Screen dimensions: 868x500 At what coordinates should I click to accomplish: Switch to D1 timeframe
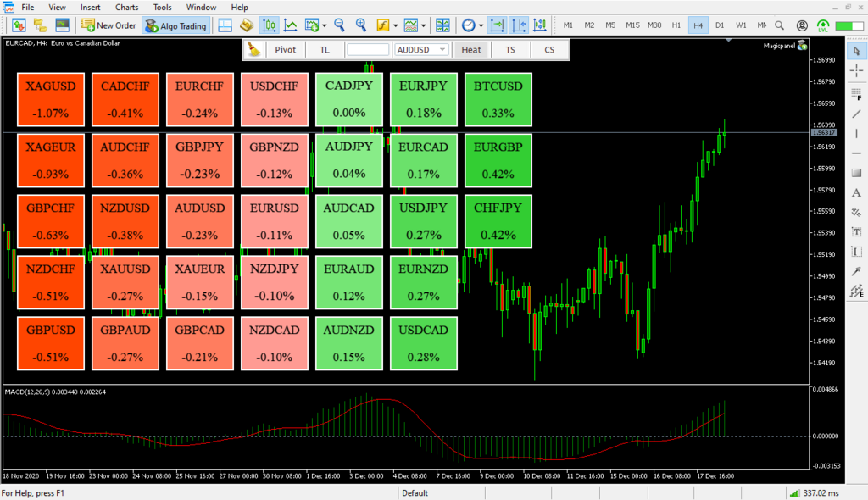pos(720,25)
